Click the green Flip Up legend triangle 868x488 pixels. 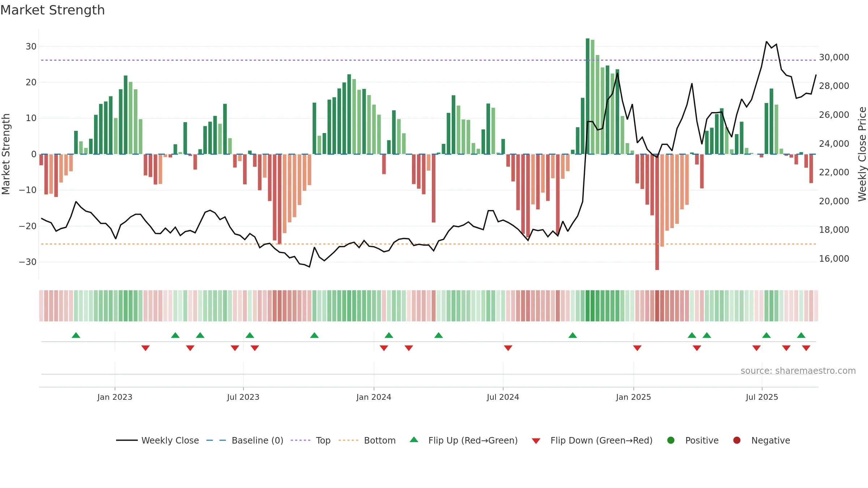click(414, 440)
